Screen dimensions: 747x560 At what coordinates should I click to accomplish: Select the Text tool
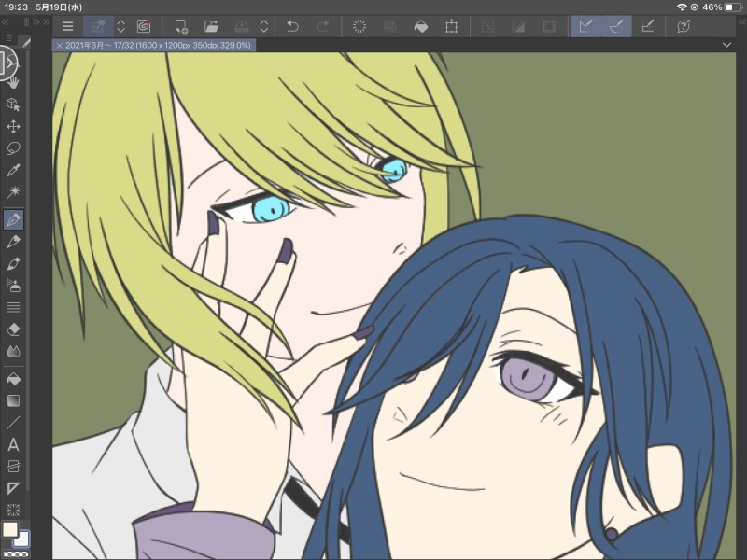(13, 445)
